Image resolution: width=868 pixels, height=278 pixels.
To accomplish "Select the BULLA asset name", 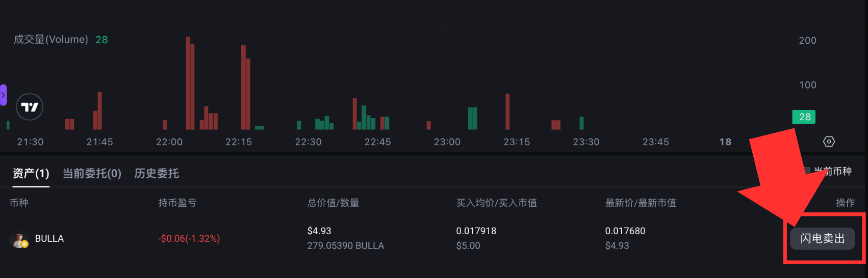I will point(49,239).
